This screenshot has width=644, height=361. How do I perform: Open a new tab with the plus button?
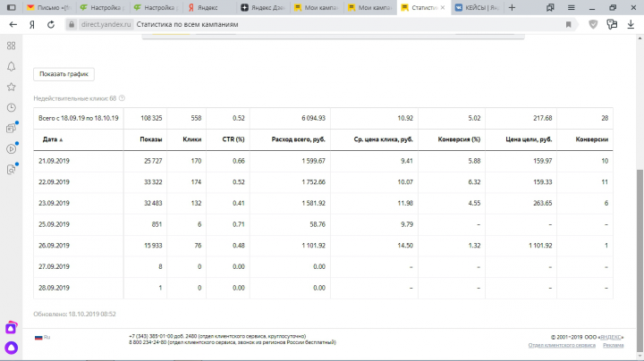click(512, 7)
